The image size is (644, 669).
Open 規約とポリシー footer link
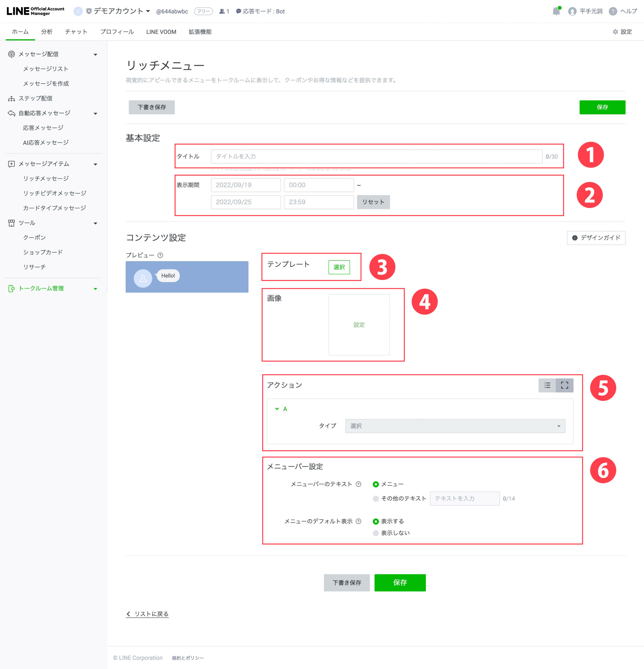(x=188, y=658)
